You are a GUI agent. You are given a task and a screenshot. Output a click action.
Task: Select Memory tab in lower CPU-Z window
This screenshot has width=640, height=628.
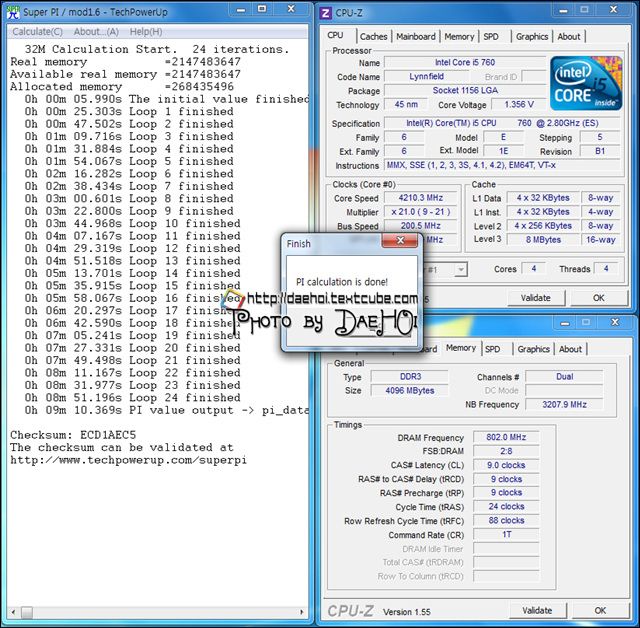pyautogui.click(x=461, y=348)
